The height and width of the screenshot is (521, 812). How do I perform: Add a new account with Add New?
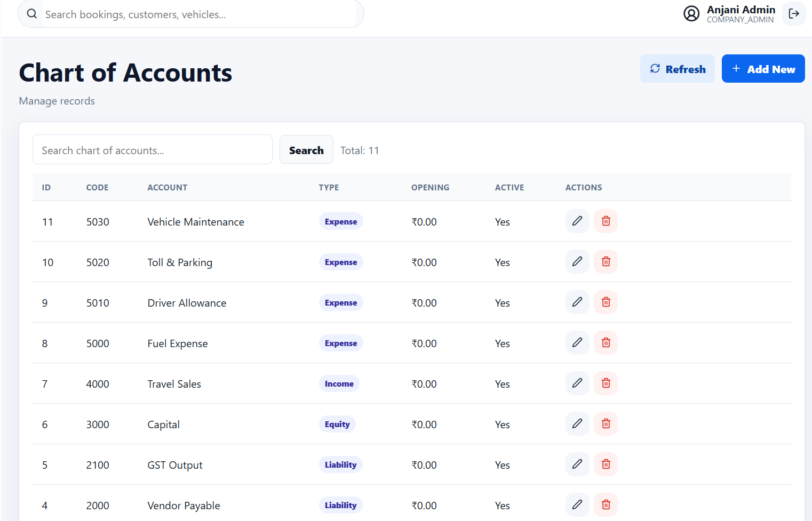(763, 69)
